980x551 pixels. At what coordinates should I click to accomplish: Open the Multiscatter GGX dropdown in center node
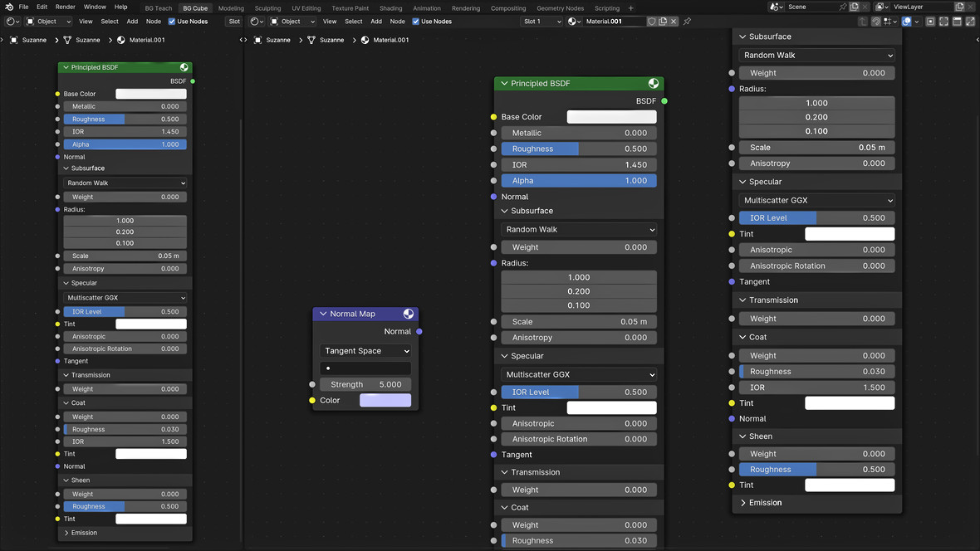[x=579, y=374]
